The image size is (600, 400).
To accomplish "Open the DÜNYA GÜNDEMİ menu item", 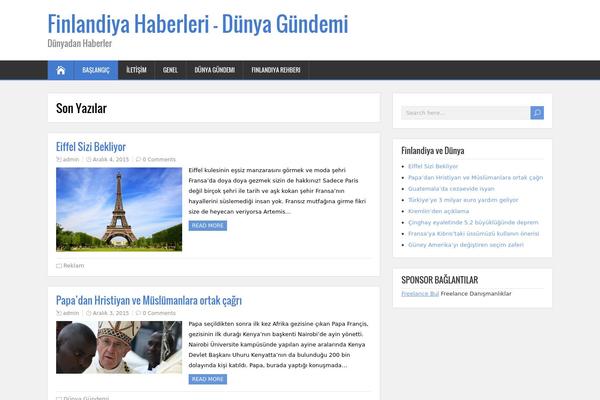I will (x=214, y=70).
